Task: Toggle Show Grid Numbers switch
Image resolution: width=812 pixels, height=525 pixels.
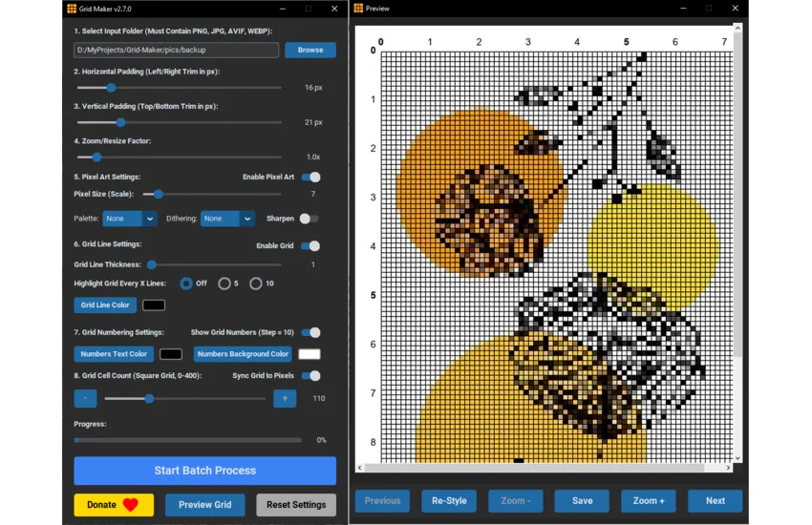Action: tap(310, 332)
